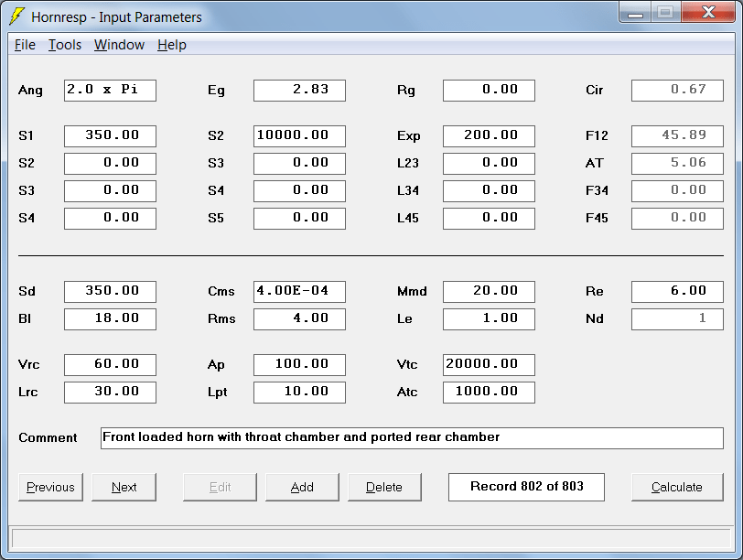Viewport: 743px width, 560px height.
Task: Click the F12 value box 45.89
Action: [x=678, y=136]
